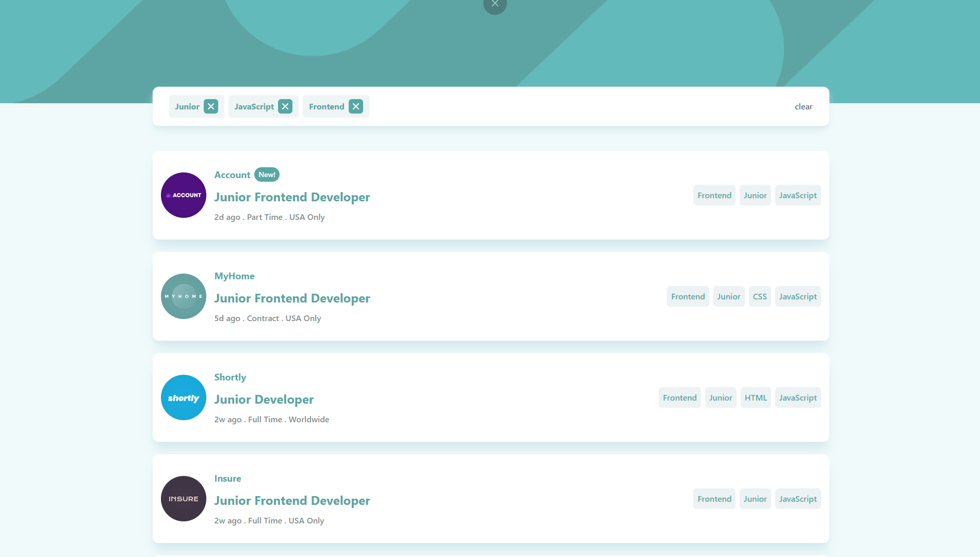Select the CSS tag on MyHome job

click(759, 296)
